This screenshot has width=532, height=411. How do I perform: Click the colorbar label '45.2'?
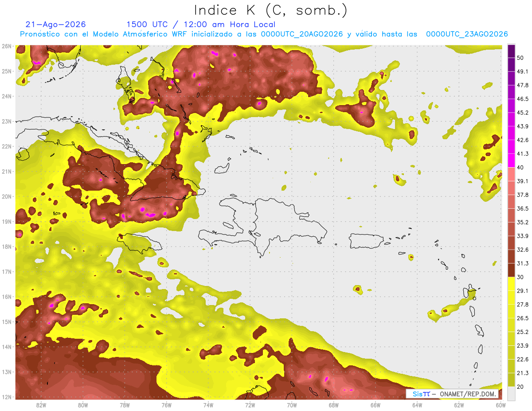pos(522,113)
